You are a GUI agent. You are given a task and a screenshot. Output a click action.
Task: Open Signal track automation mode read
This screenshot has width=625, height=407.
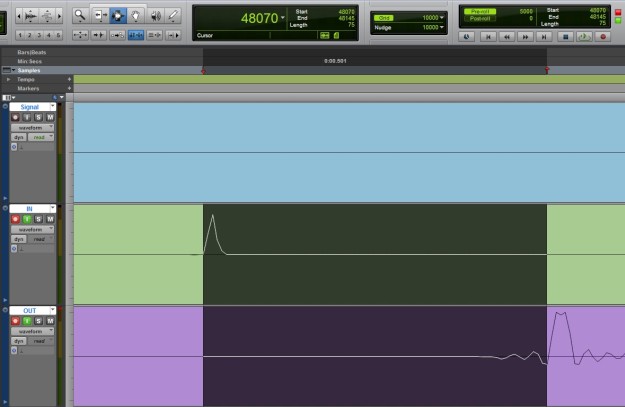click(41, 137)
